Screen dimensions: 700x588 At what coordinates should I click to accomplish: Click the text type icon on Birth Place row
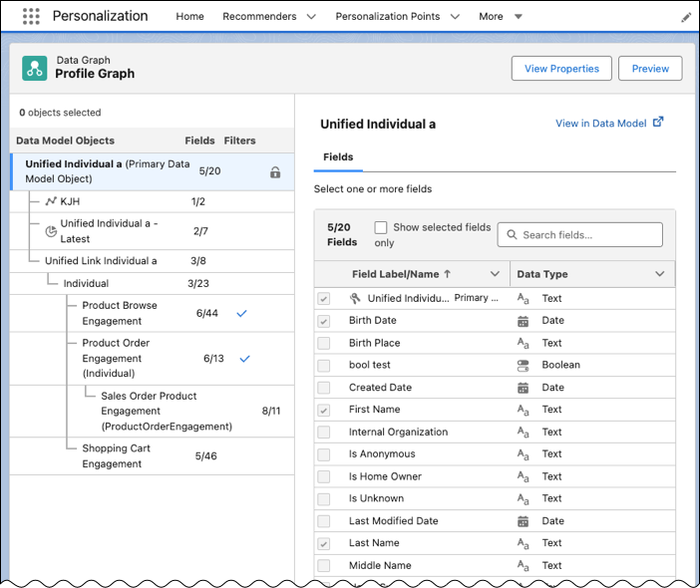click(523, 343)
